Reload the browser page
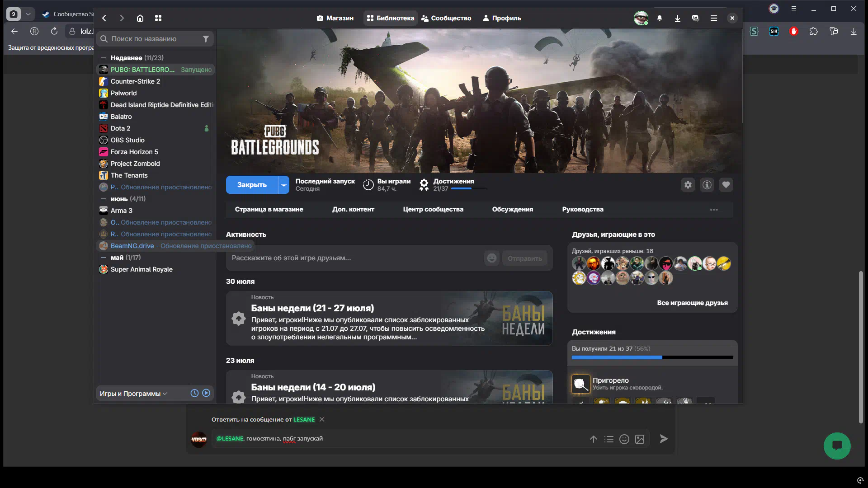The image size is (868, 488). [x=54, y=31]
